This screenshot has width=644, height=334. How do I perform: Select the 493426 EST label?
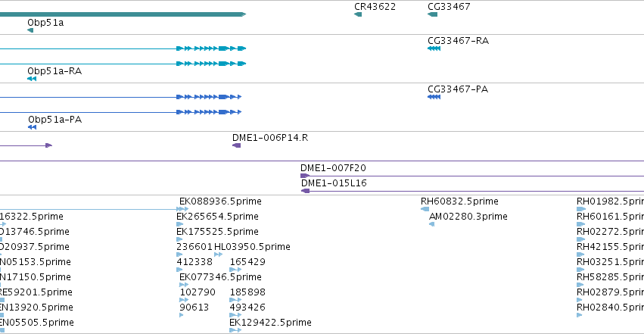tap(247, 307)
